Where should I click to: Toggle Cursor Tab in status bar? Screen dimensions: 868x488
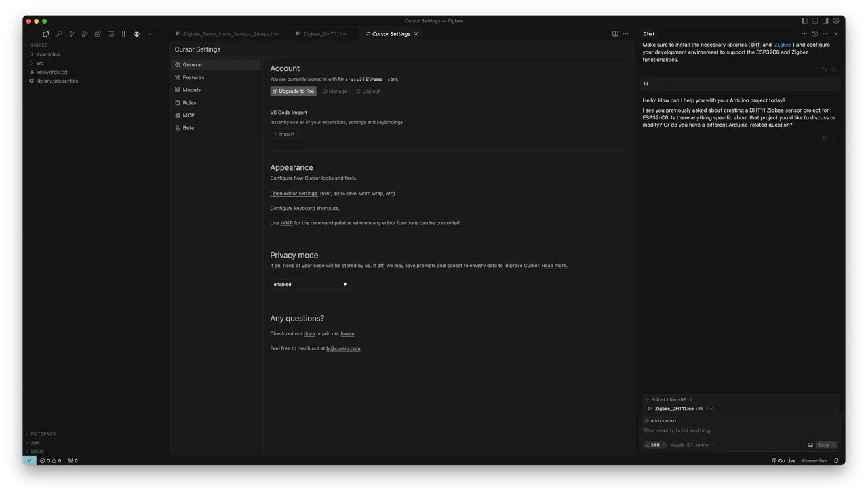click(x=814, y=460)
